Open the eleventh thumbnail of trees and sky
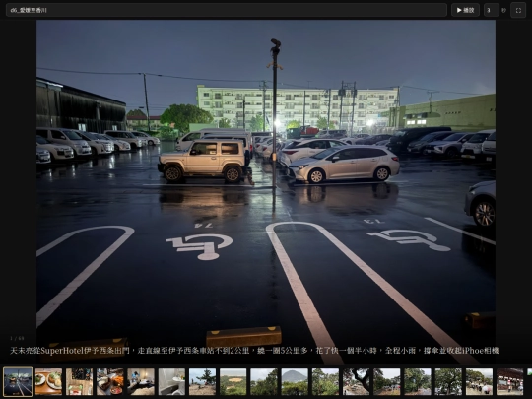532x399 pixels. pos(325,381)
